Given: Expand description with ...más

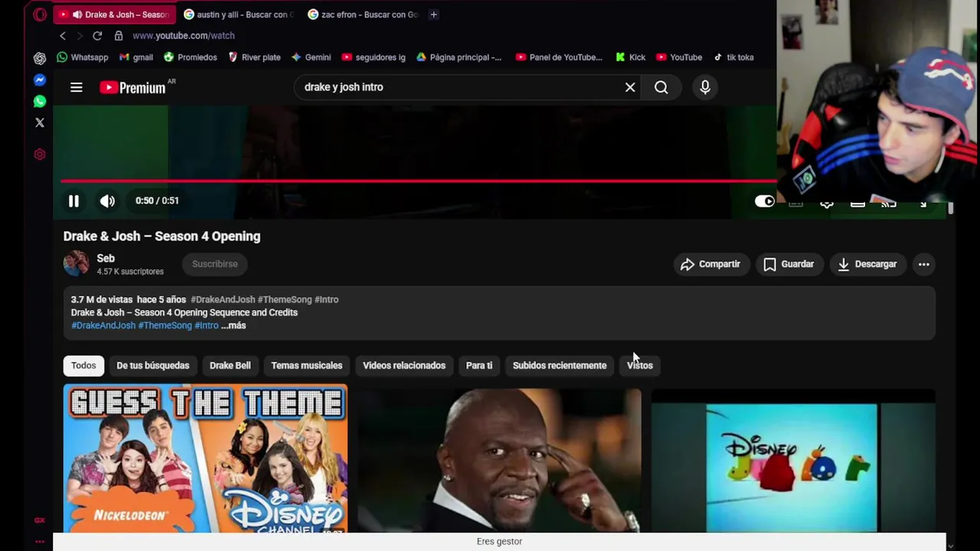Looking at the screenshot, I should pyautogui.click(x=234, y=325).
